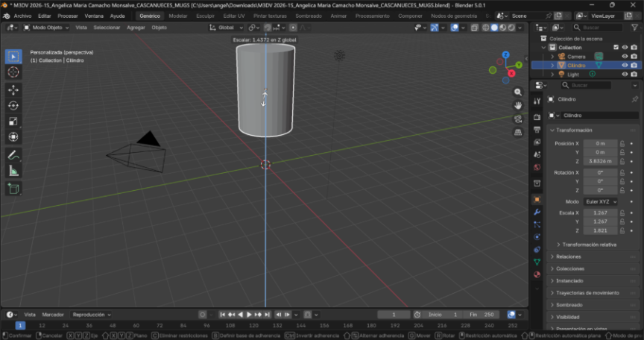Hide the Cilindro object in the viewport

coord(625,66)
